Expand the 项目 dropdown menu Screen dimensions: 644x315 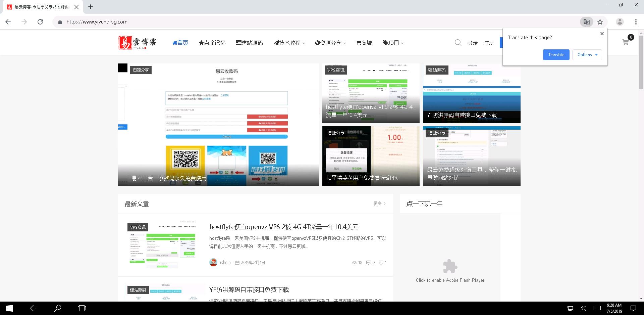[393, 43]
